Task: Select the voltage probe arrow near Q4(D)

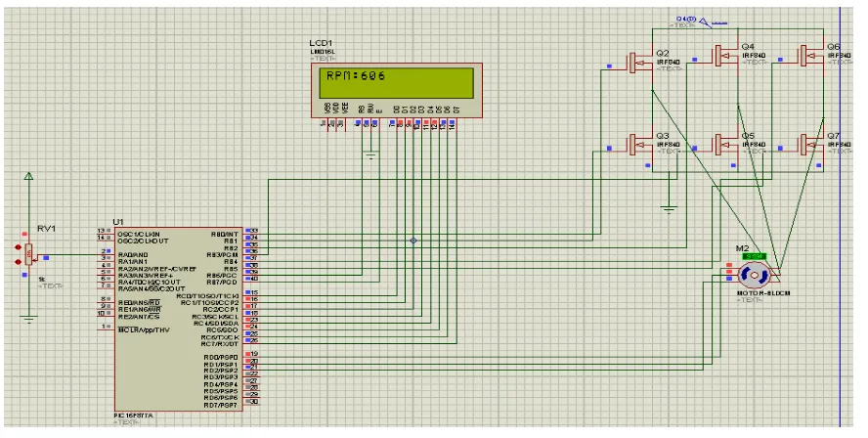Action: (706, 22)
